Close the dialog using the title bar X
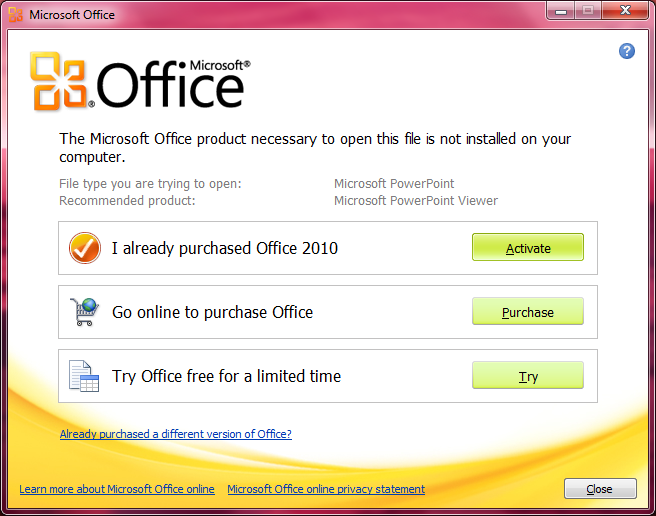Image resolution: width=656 pixels, height=516 pixels. coord(625,11)
